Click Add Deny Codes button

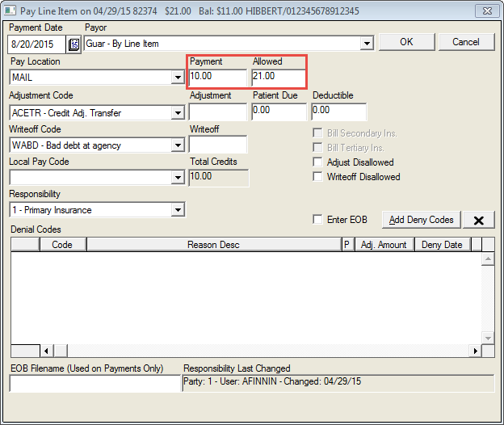[419, 220]
